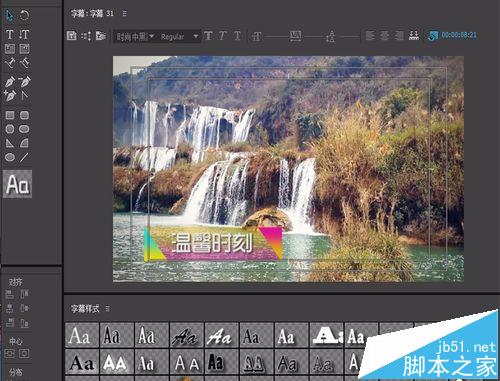Click the leading control
The image size is (500, 381).
click(x=331, y=36)
